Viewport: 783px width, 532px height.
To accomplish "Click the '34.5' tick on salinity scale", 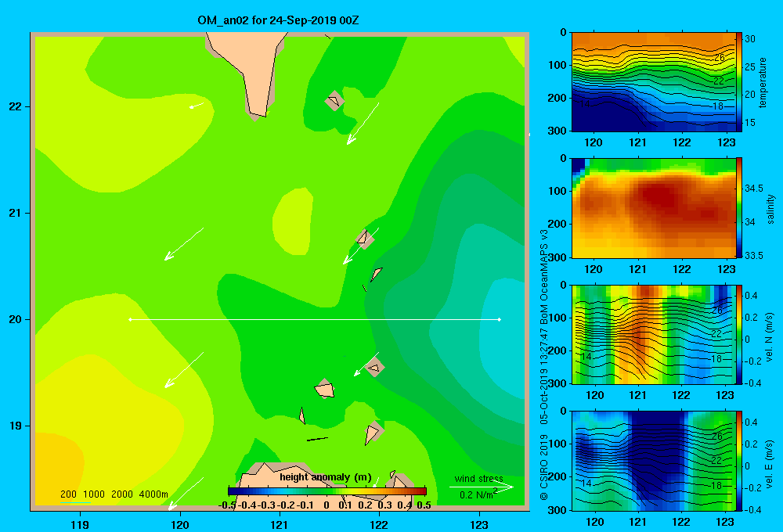I will [753, 188].
